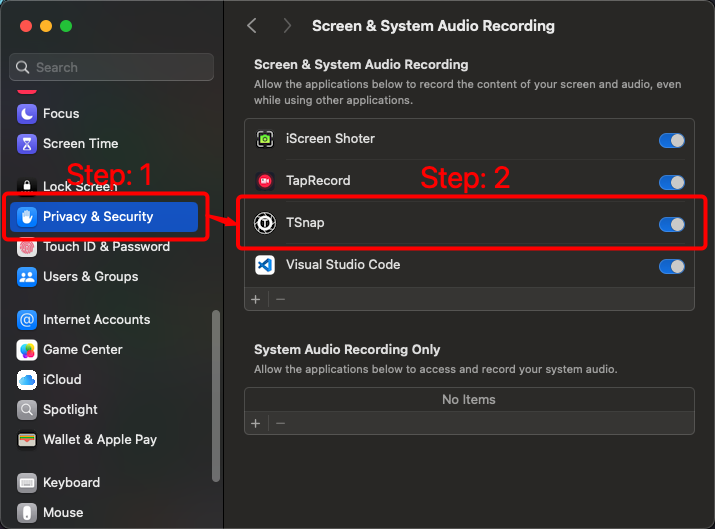The height and width of the screenshot is (529, 715).
Task: Turn off TSnap screen recording switch
Action: pyautogui.click(x=671, y=224)
